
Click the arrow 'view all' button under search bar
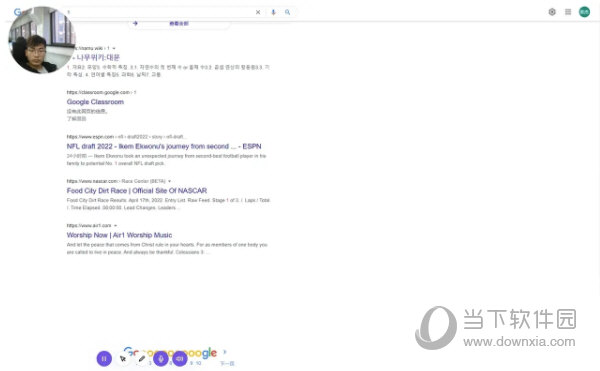(x=179, y=24)
